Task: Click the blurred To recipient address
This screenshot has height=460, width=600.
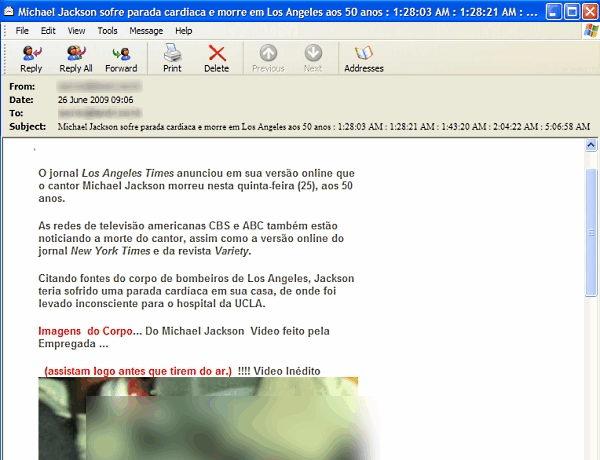Action: 100,113
